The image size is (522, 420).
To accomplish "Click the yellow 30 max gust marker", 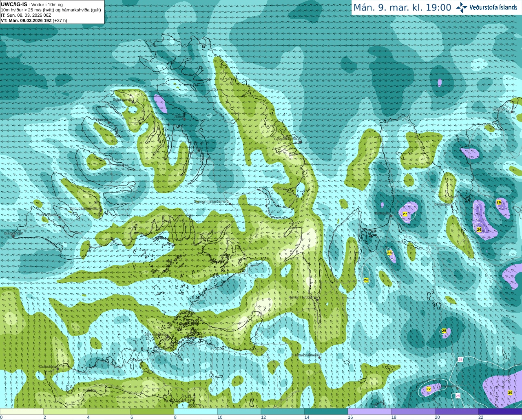I will [510, 393].
